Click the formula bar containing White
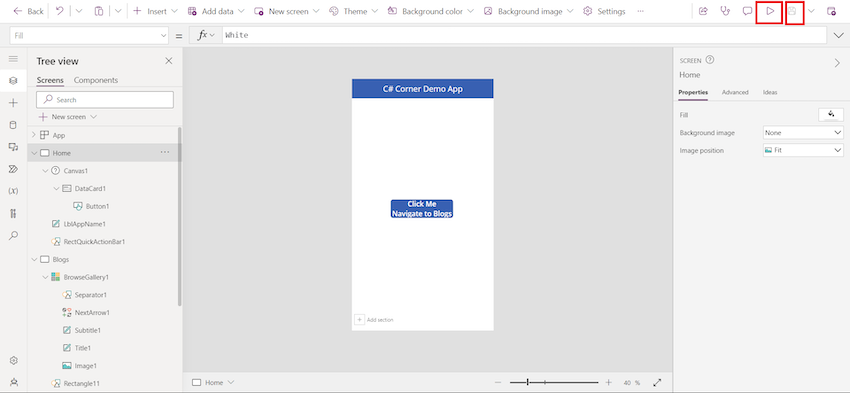 tap(524, 35)
